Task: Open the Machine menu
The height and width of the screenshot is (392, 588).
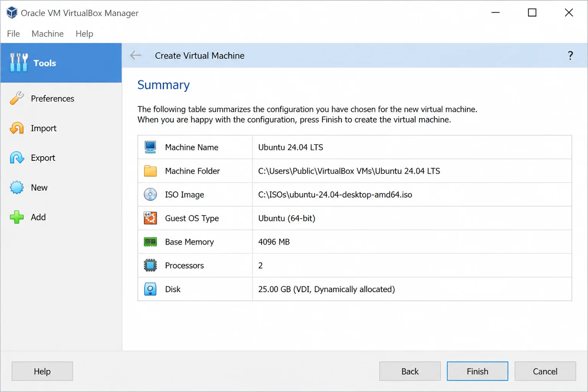Action: pyautogui.click(x=47, y=34)
